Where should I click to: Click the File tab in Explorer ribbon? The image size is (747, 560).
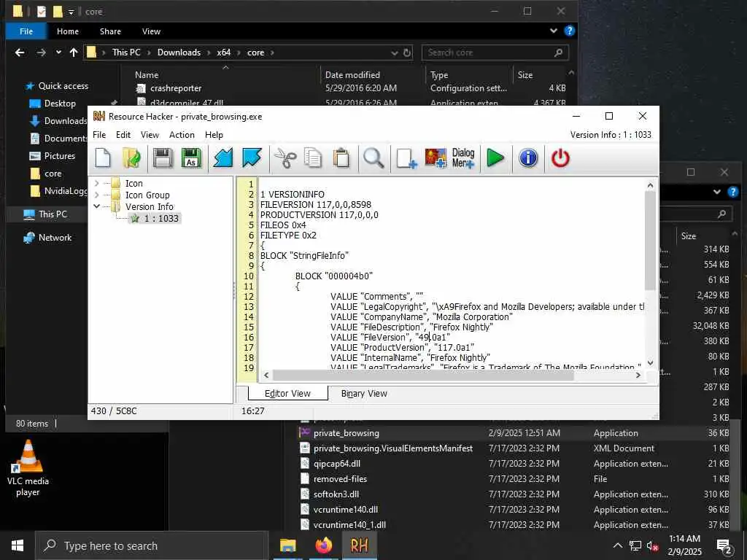pos(26,31)
